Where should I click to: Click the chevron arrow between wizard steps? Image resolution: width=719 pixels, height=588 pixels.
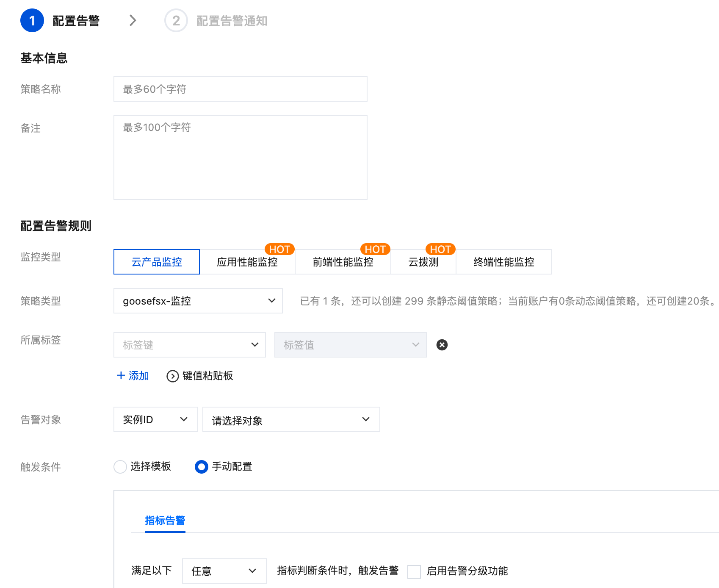coord(133,20)
